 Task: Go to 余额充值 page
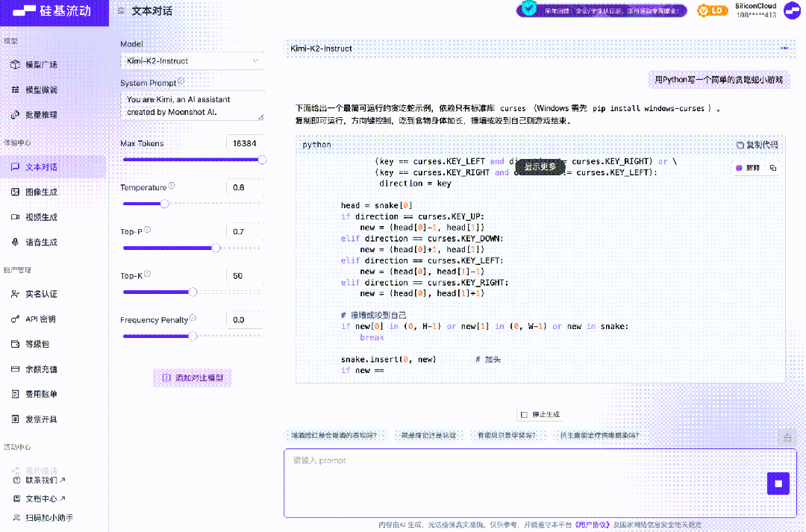tap(45, 369)
